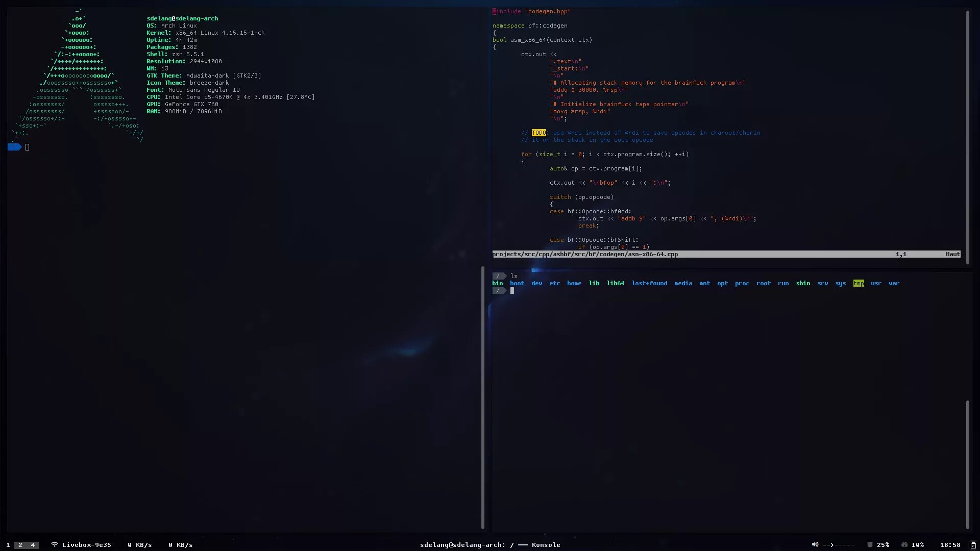This screenshot has height=551, width=980.
Task: Click the CPU gauge icon showing 10%
Action: (904, 544)
